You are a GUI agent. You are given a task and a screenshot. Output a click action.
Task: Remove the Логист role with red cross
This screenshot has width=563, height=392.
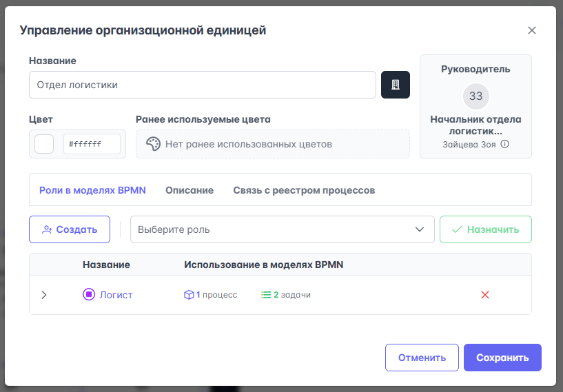(x=484, y=295)
